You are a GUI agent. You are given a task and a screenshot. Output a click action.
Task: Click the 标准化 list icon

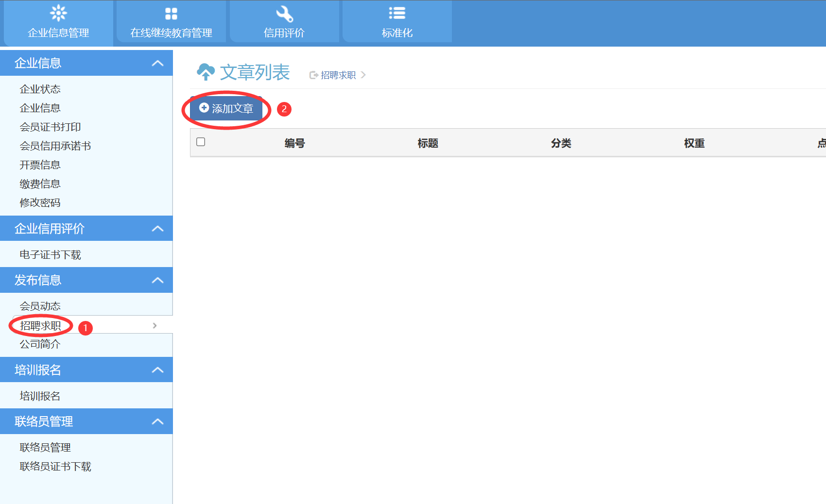click(397, 13)
